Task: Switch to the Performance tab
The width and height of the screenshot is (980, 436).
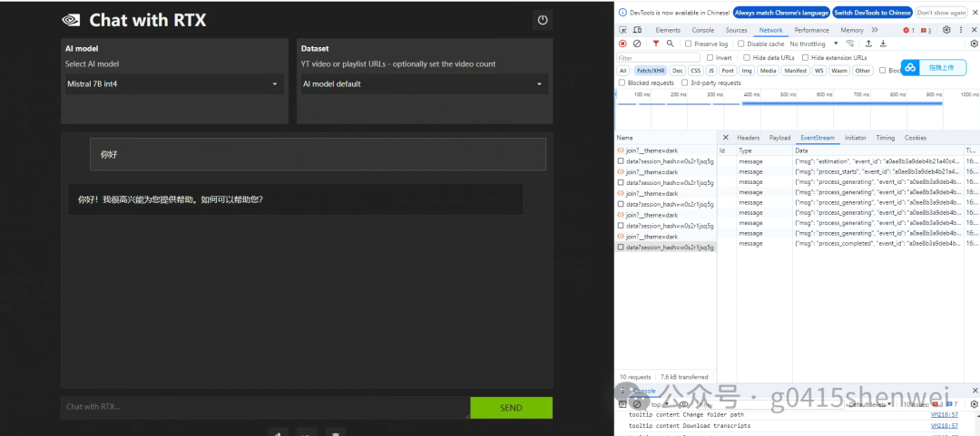Action: (x=811, y=30)
